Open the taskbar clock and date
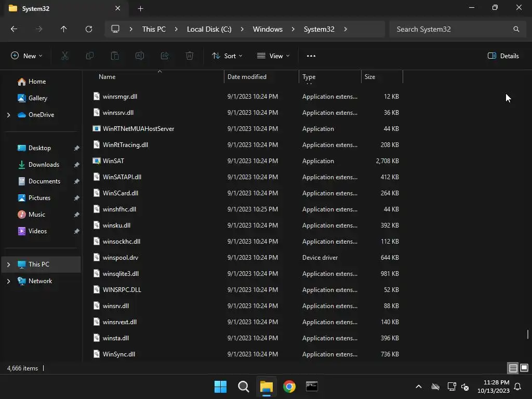The width and height of the screenshot is (532, 399). [494, 387]
